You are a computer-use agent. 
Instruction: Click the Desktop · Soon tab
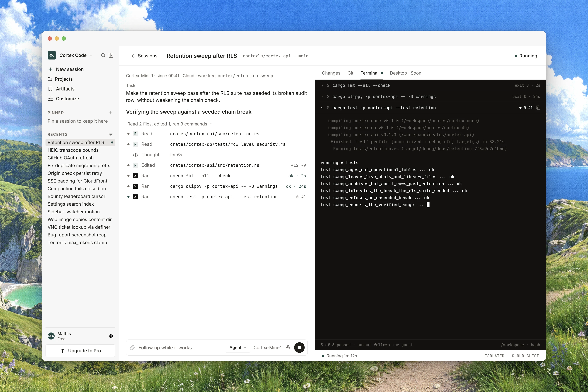(405, 73)
